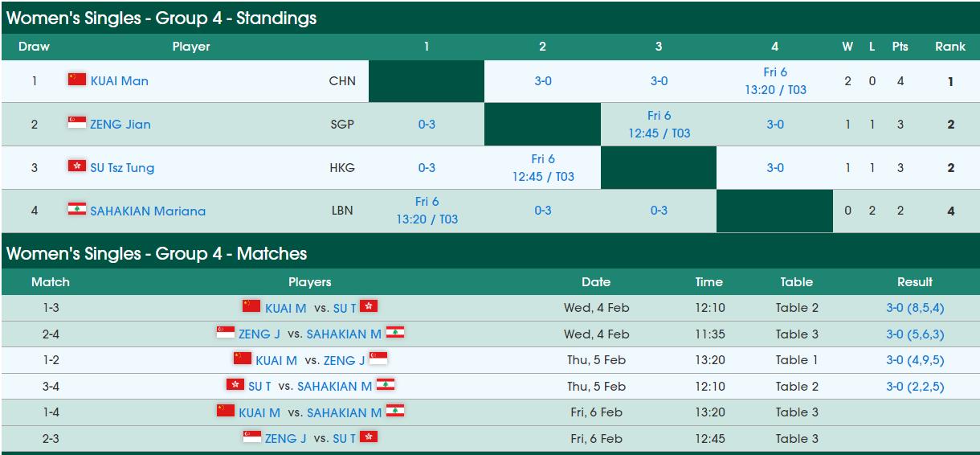Open result 3-0 (4,9,5) of match 1-2
The height and width of the screenshot is (455, 980).
pyautogui.click(x=914, y=360)
